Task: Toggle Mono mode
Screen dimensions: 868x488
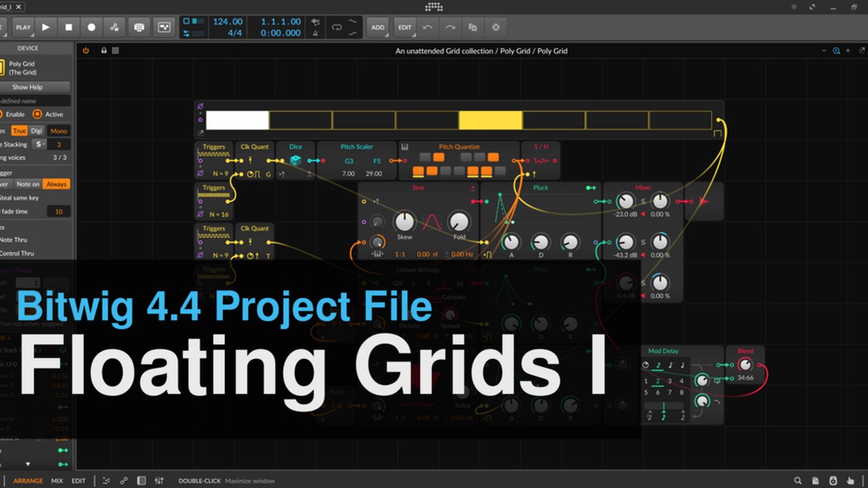Action: click(x=59, y=131)
